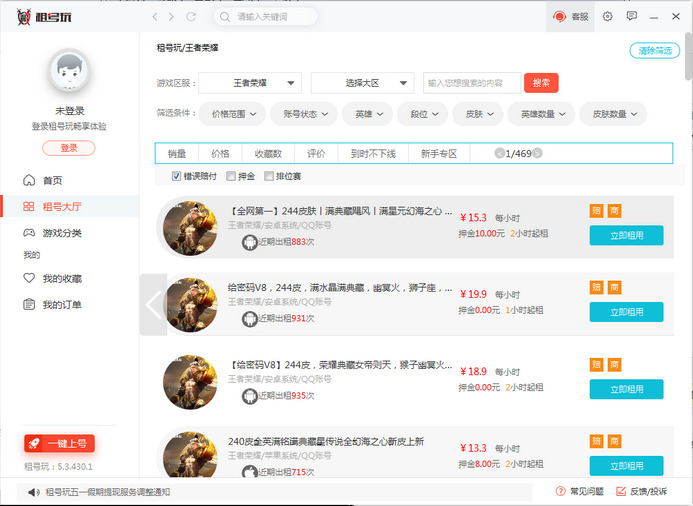The width and height of the screenshot is (693, 506).
Task: Open 我的订单 orders
Action: point(52,304)
